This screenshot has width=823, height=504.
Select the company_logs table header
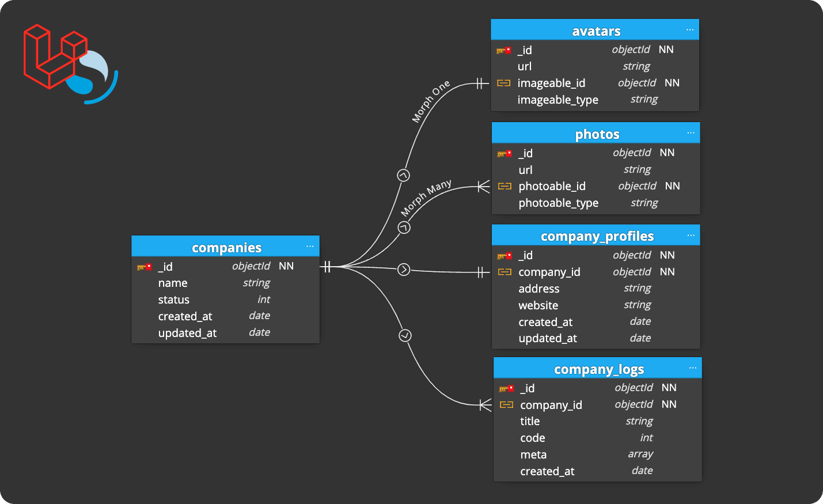pyautogui.click(x=598, y=368)
